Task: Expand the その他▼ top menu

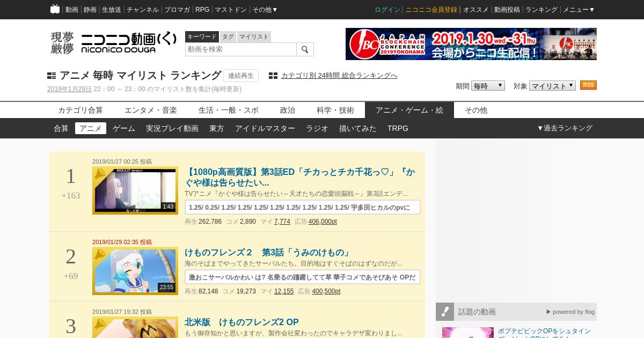Action: (265, 10)
